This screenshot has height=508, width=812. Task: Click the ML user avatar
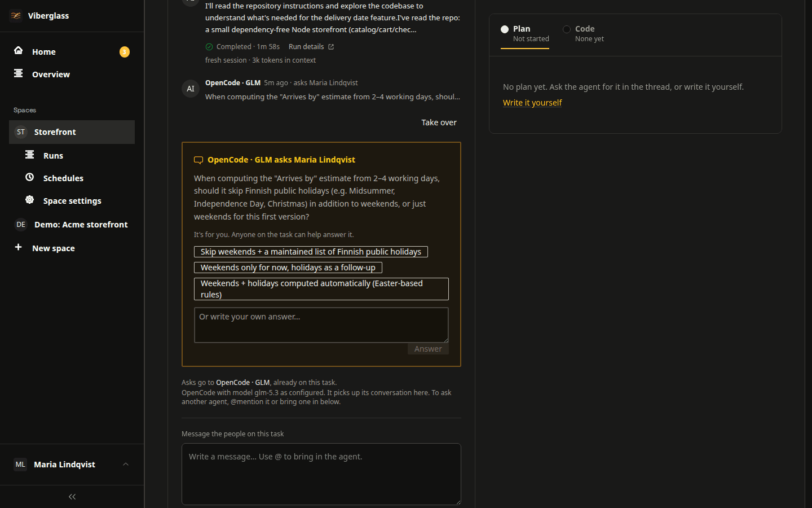coord(20,465)
